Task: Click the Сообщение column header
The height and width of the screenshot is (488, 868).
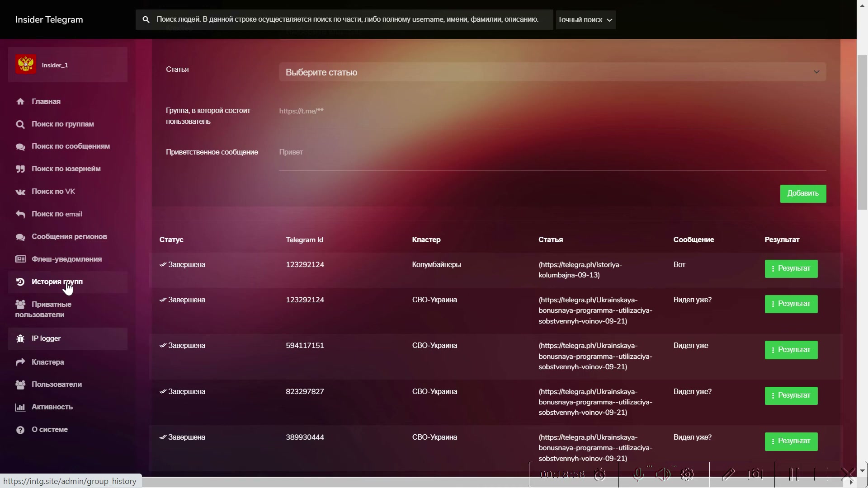Action: click(693, 240)
